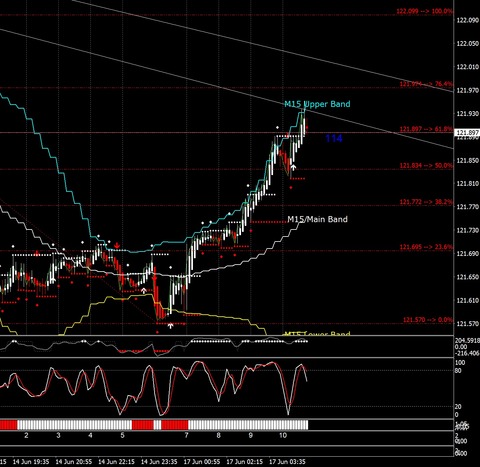Click 121.730 on the price axis

(x=467, y=230)
